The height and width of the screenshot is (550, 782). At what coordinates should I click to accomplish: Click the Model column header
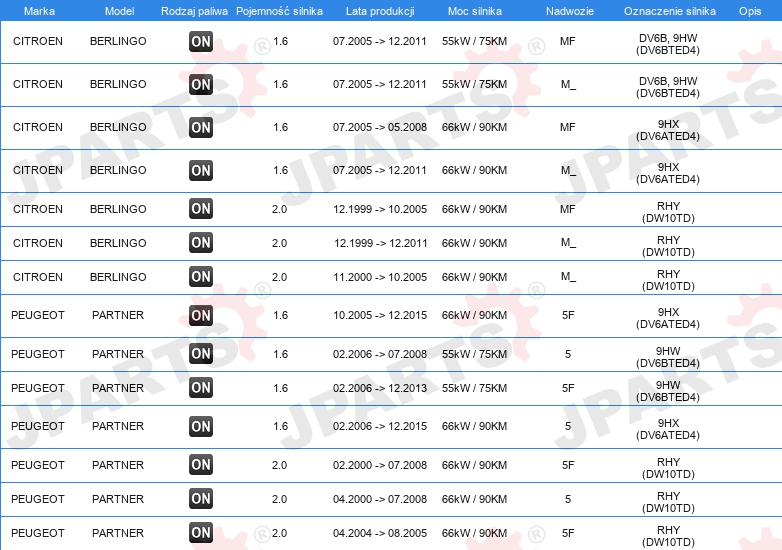[119, 11]
